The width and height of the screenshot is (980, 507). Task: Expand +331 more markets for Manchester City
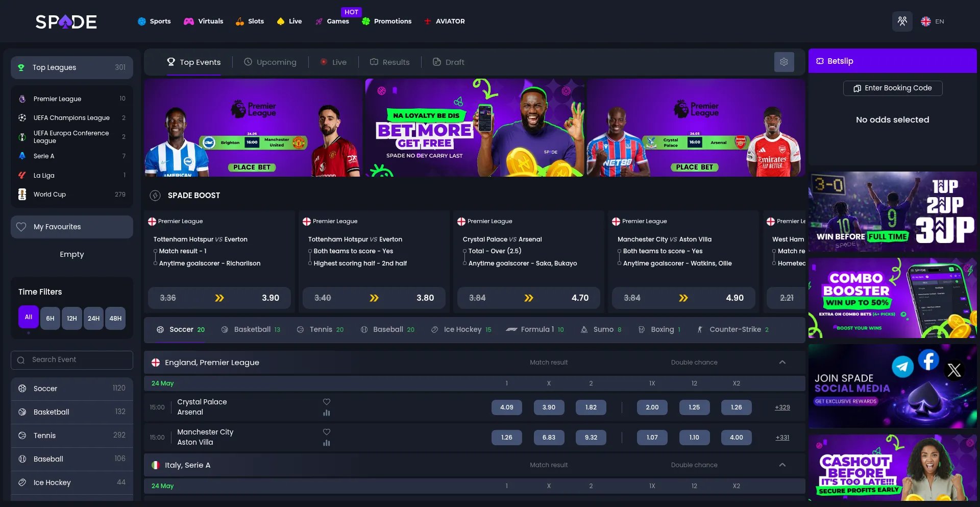(782, 438)
